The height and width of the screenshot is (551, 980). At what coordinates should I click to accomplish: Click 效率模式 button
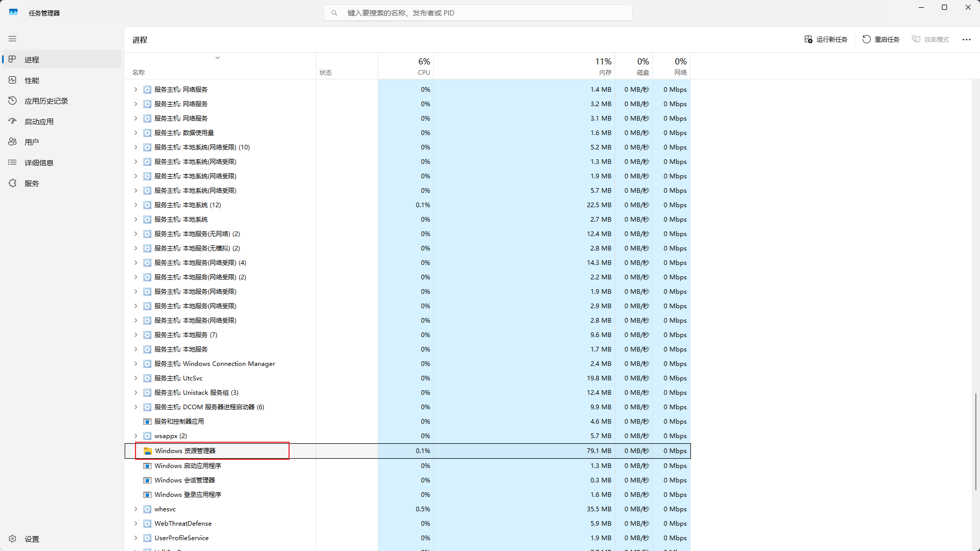click(931, 39)
